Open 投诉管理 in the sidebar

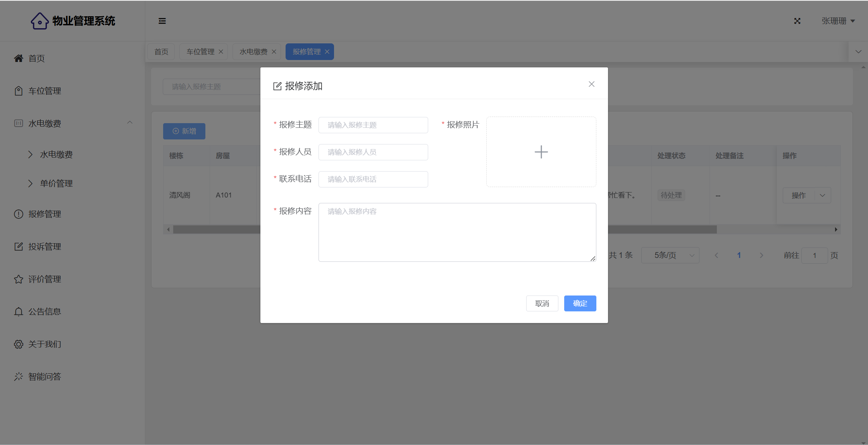45,246
